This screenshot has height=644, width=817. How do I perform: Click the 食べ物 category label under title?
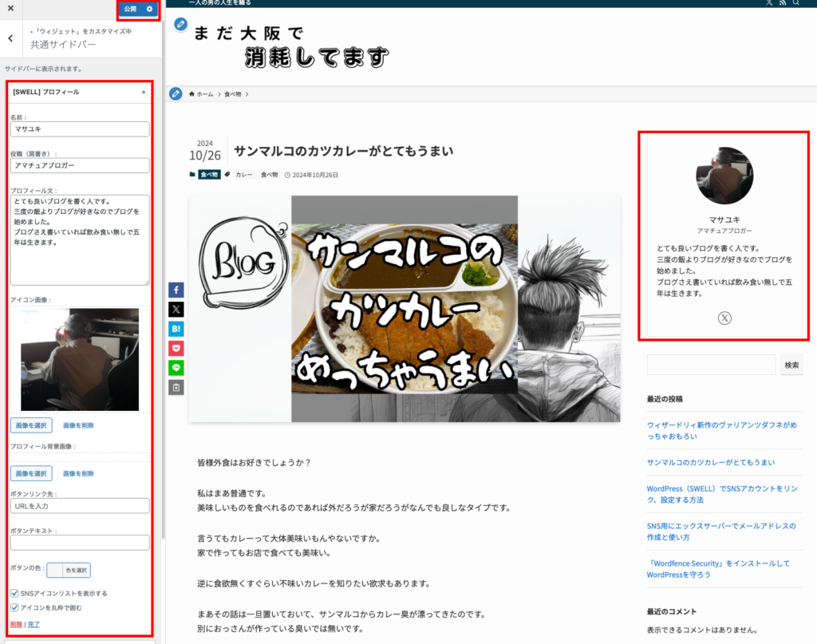(x=209, y=175)
